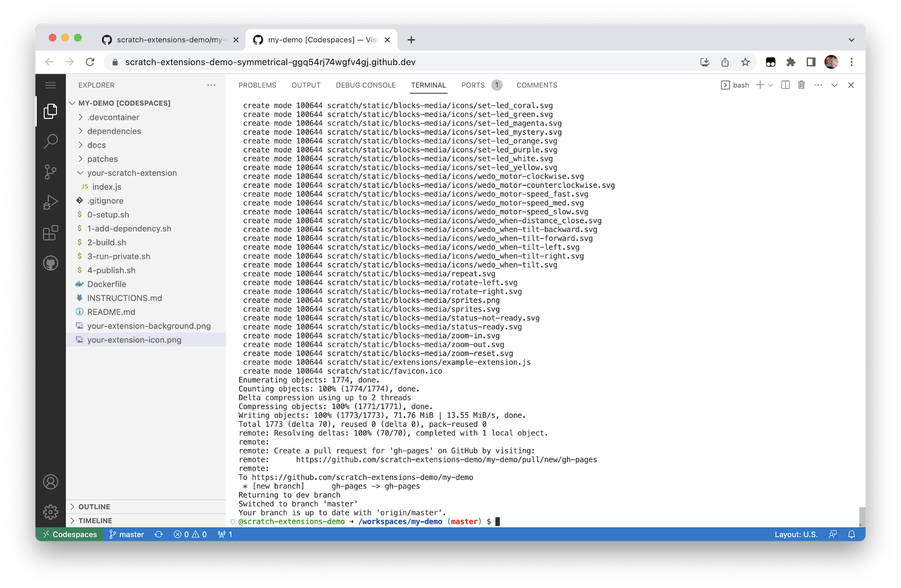
Task: Click the GitHub icon in activity bar
Action: [x=50, y=263]
